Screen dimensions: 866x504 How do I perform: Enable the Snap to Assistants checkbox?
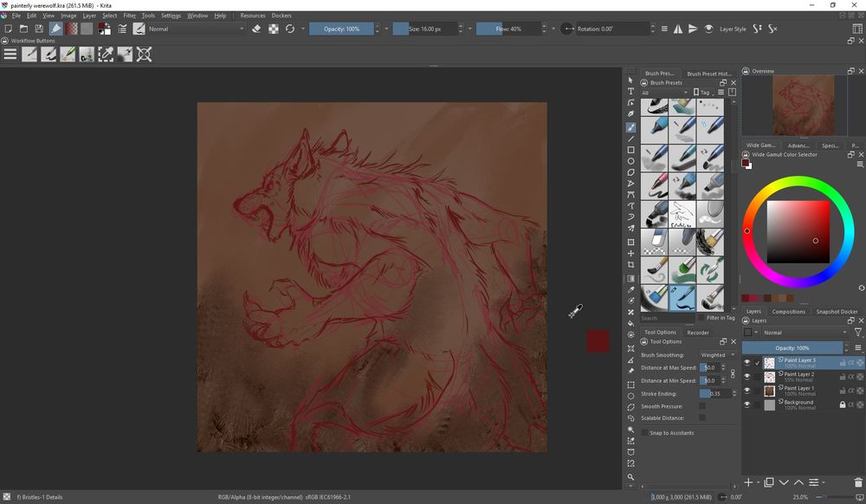coord(644,433)
